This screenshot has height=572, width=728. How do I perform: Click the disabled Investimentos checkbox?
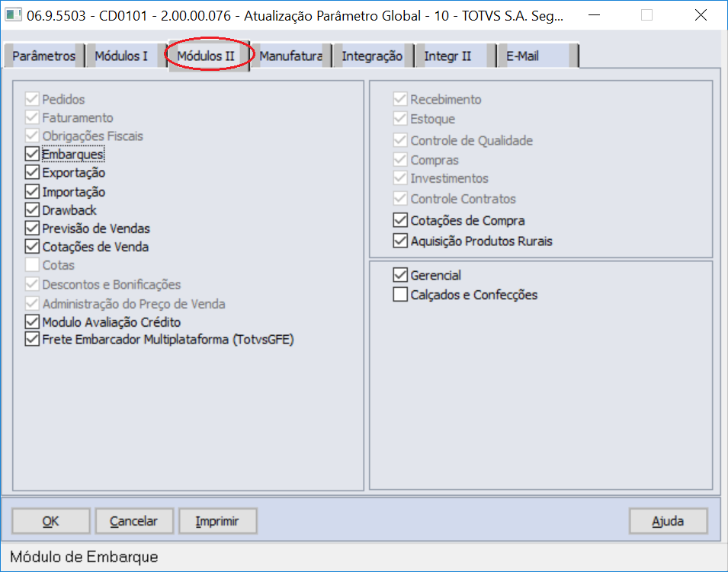[400, 178]
